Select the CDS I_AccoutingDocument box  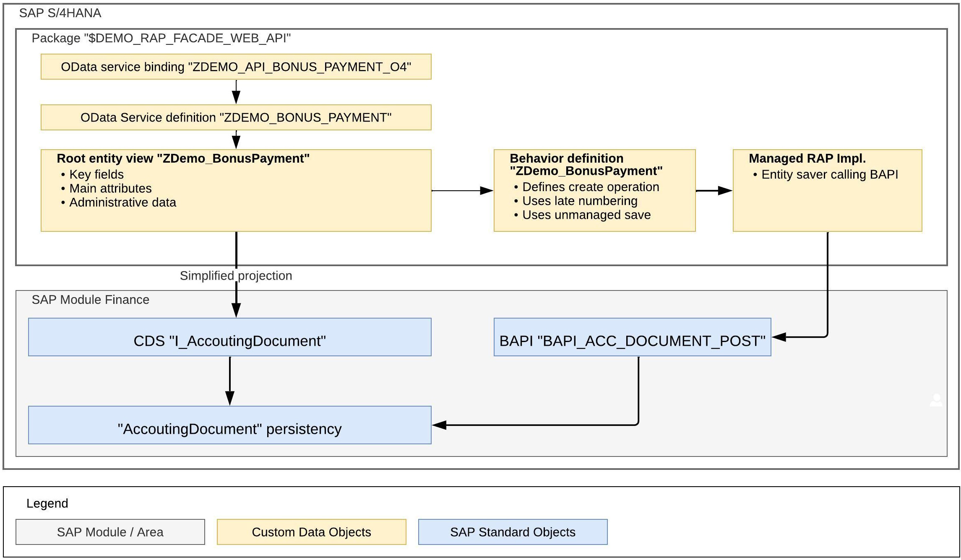[229, 337]
